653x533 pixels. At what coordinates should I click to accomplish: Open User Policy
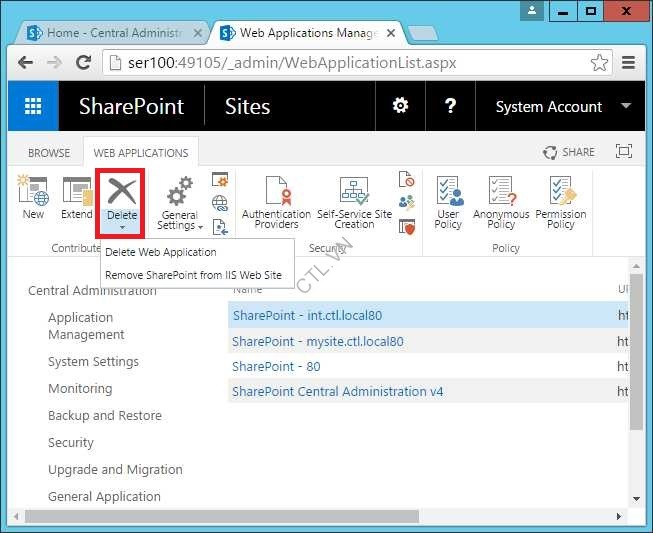[448, 202]
